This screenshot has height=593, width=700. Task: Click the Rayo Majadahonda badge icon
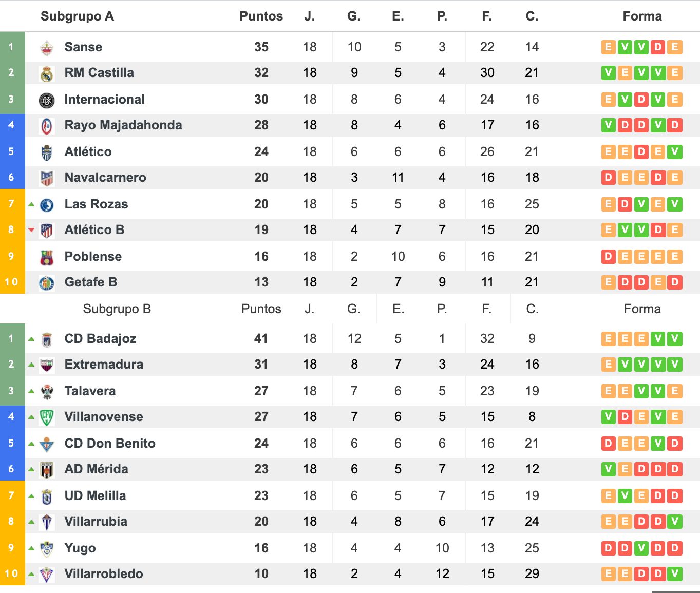coord(47,126)
